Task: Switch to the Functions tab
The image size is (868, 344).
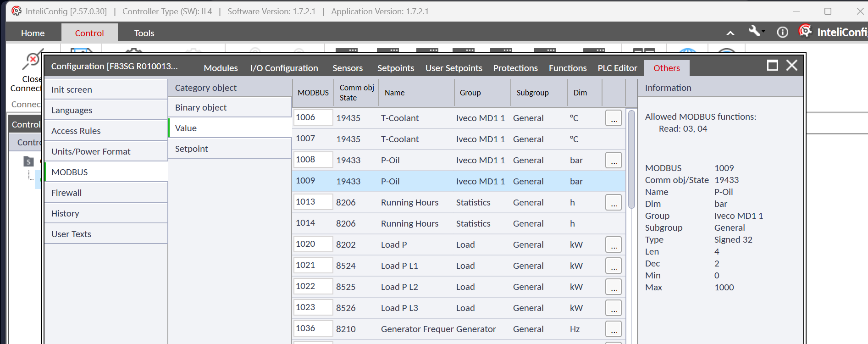Action: [568, 68]
